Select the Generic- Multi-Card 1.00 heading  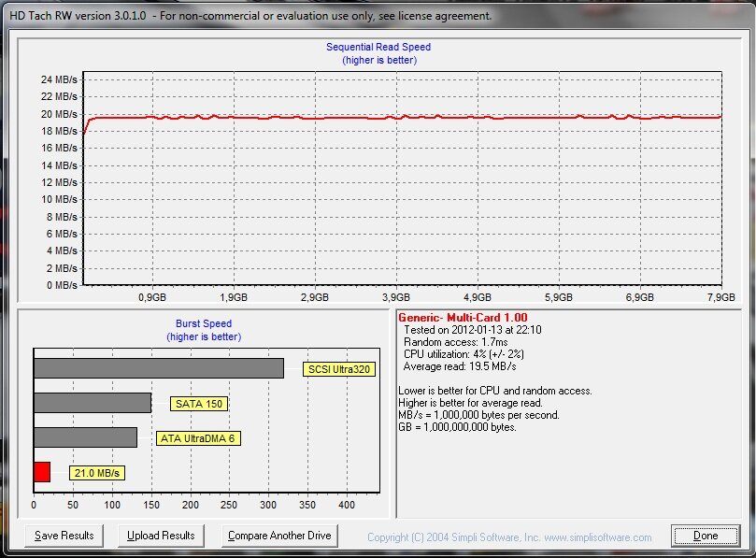coord(463,318)
